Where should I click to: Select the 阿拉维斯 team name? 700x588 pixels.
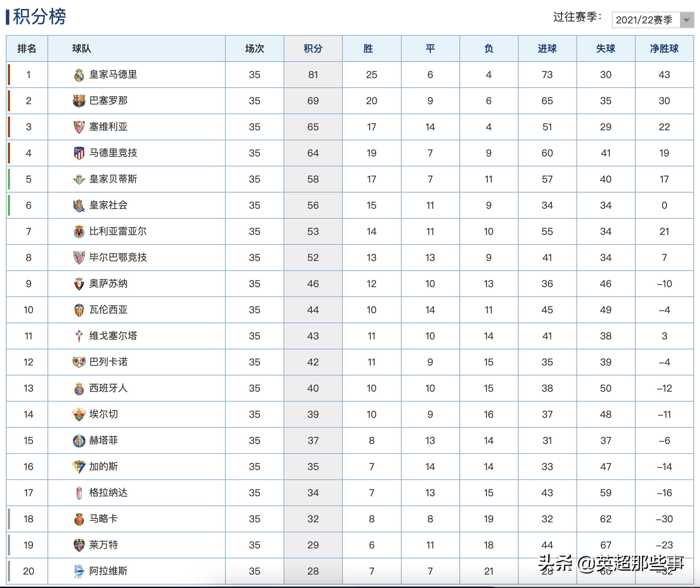(108, 571)
